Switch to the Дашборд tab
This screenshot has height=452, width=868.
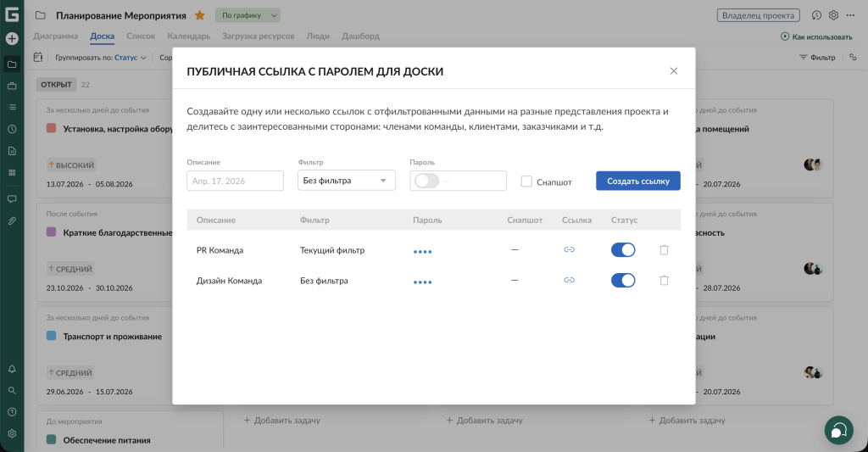(360, 36)
